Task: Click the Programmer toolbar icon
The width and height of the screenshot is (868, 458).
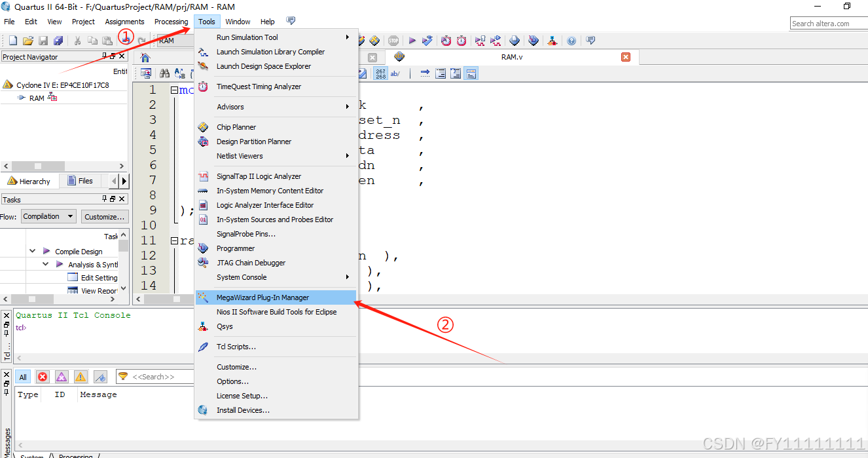Action: pyautogui.click(x=533, y=41)
